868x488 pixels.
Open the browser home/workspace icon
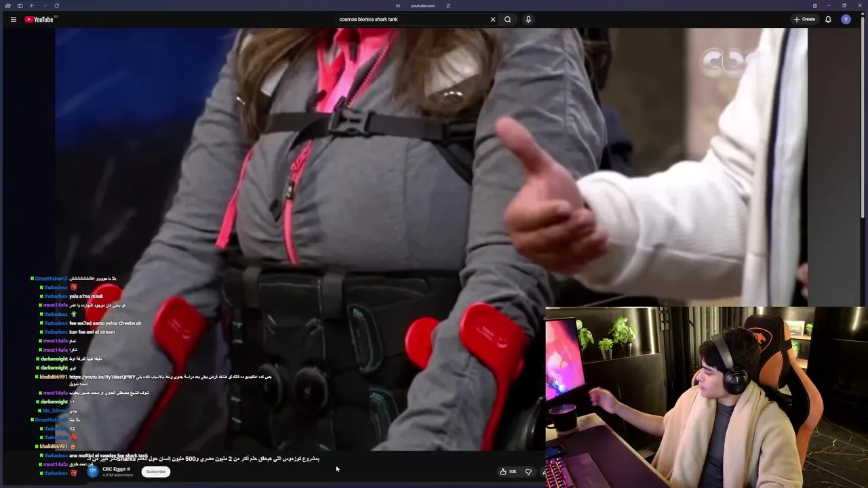(x=7, y=5)
